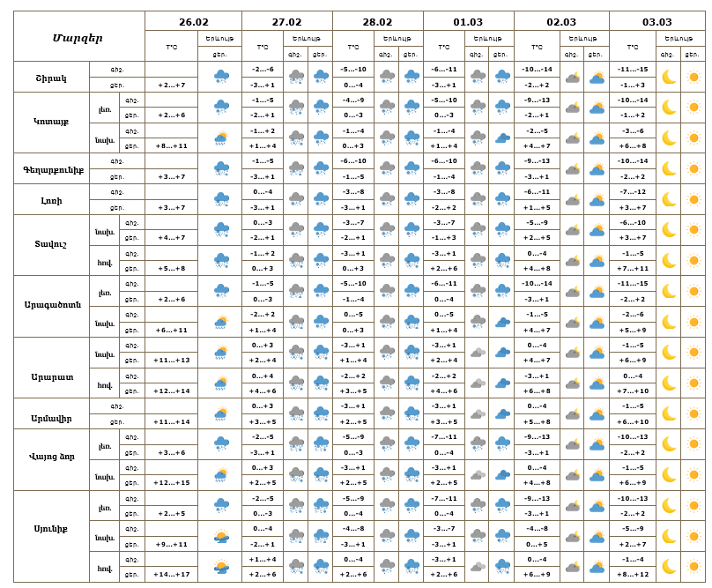Click the Գեղարքունիք region name

pos(51,168)
